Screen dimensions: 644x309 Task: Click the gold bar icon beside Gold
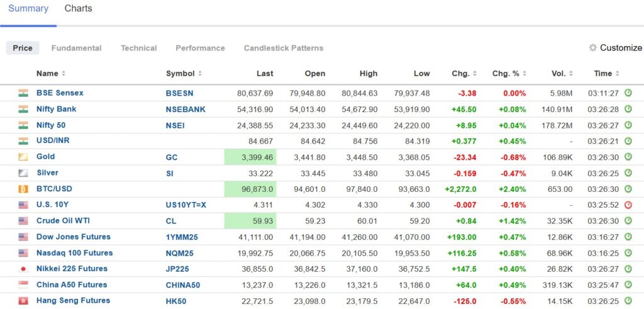pos(23,157)
